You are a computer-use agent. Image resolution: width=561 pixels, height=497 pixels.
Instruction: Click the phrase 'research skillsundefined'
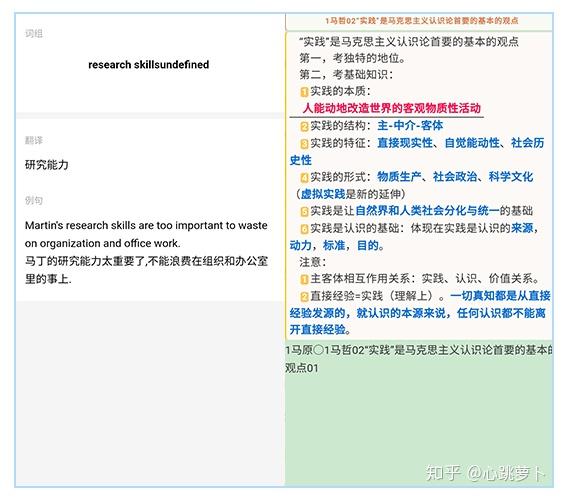tap(148, 64)
